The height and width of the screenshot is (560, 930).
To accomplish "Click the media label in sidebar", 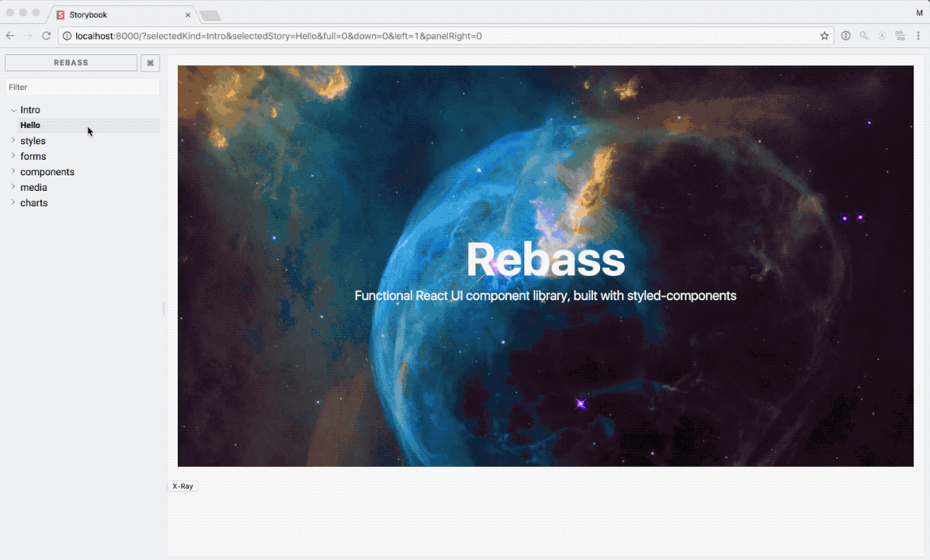I will tap(34, 187).
